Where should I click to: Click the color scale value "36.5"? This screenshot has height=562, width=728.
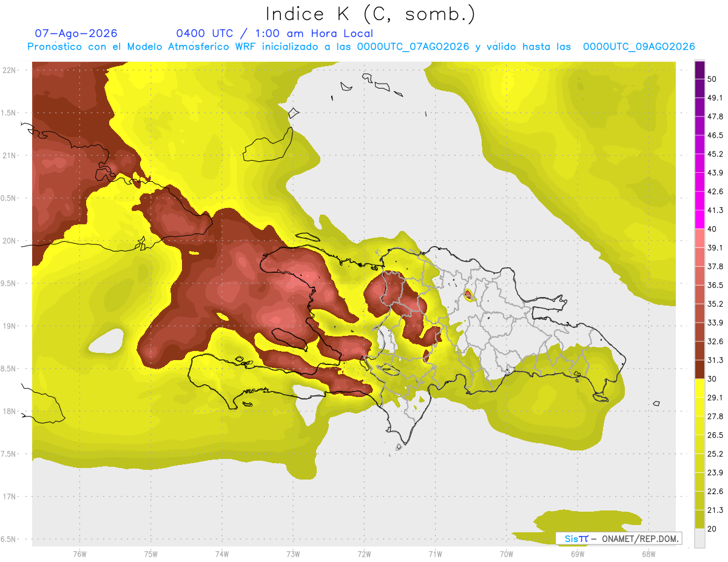715,285
